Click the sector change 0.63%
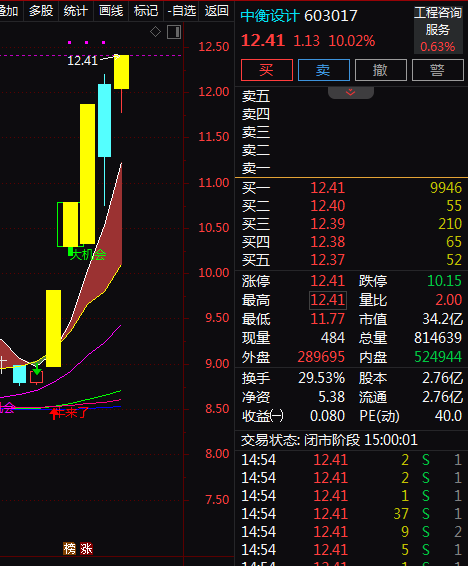 438,47
